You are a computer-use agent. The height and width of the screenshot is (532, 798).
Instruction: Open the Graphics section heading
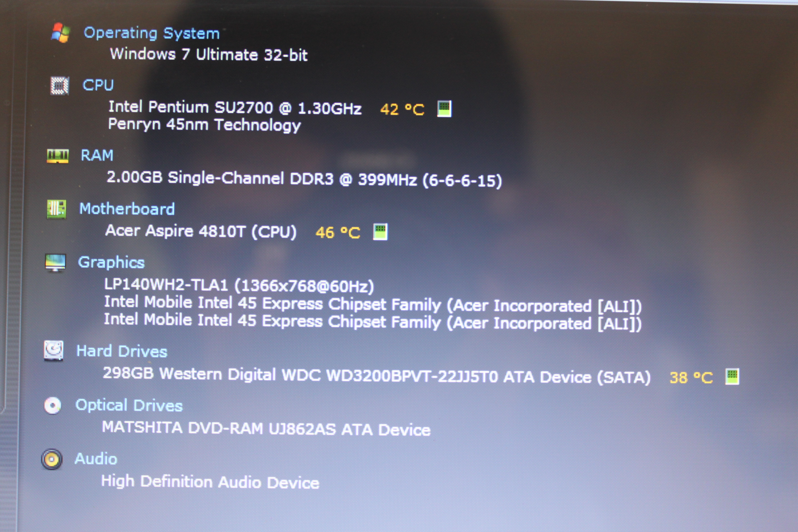[x=111, y=263]
